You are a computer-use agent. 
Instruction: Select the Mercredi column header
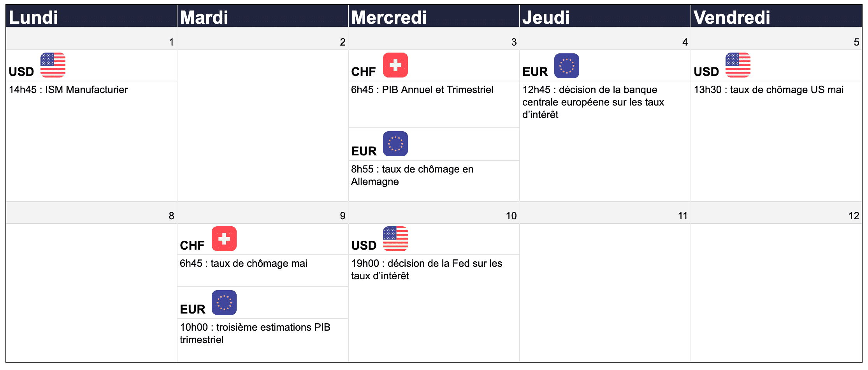434,17
